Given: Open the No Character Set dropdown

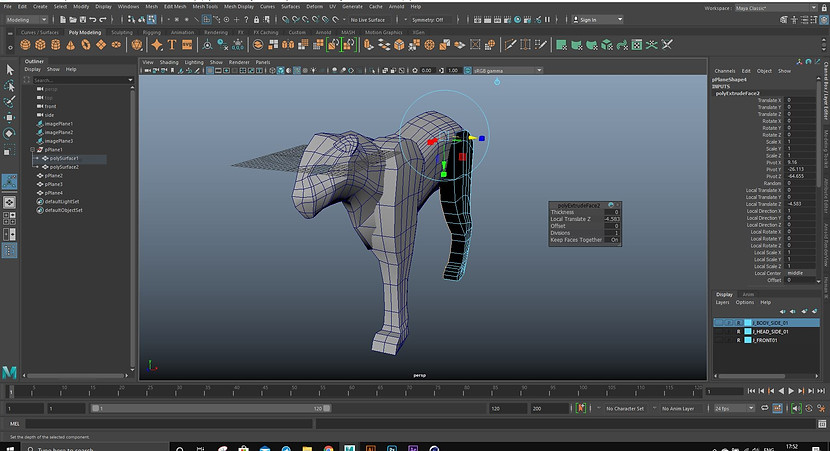Looking at the screenshot, I should [x=625, y=409].
